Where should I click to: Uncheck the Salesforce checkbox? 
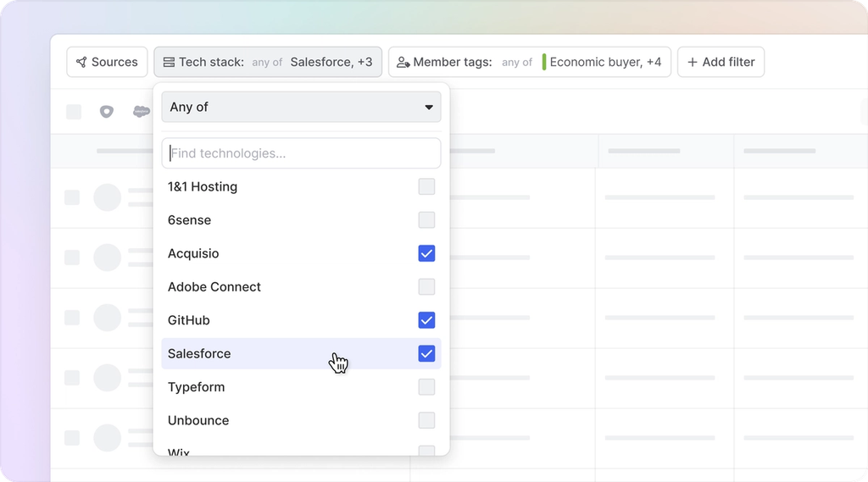point(426,353)
